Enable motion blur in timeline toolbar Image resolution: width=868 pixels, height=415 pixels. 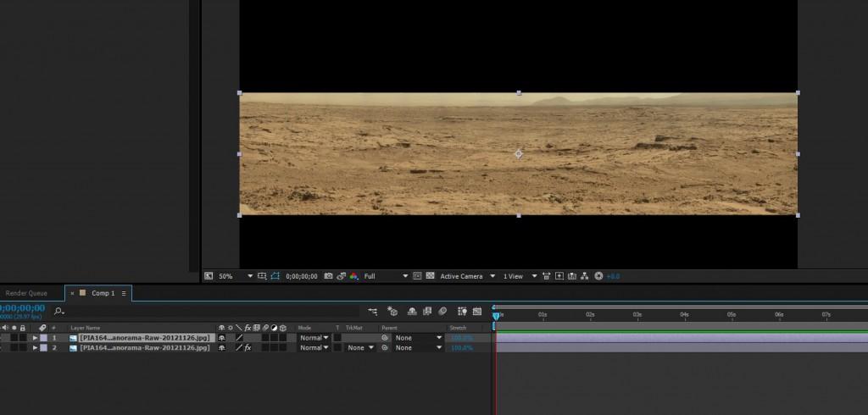coord(442,312)
